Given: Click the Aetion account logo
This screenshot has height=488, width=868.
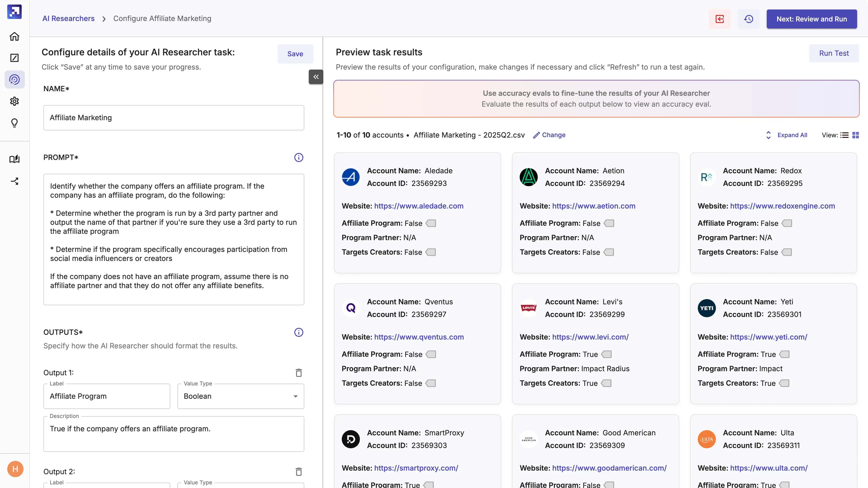Looking at the screenshot, I should tap(529, 177).
